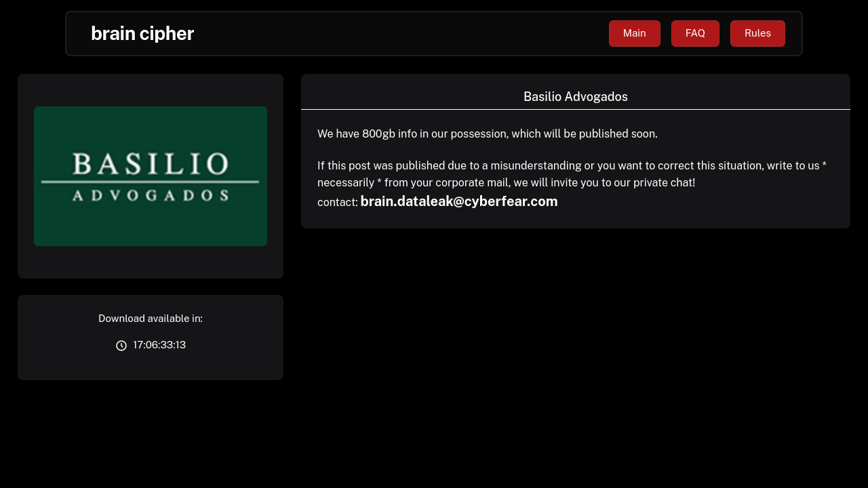Click the "contact:" label text
This screenshot has height=488, width=868.
coord(337,203)
